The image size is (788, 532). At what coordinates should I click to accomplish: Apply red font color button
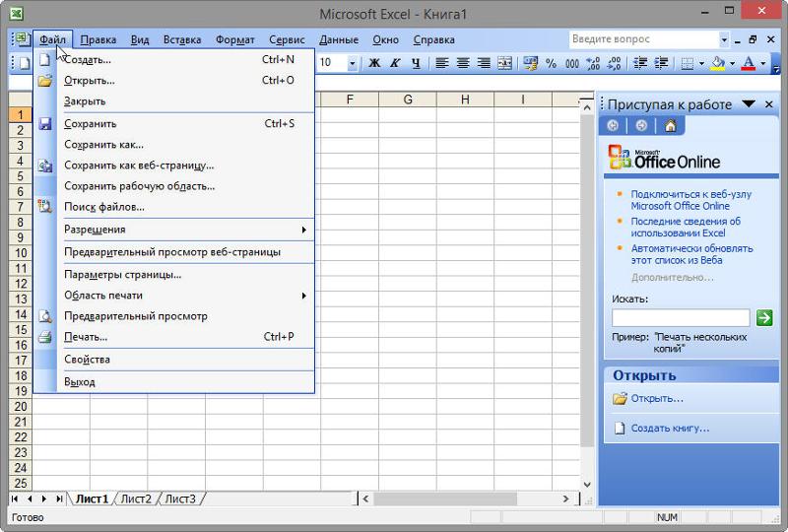[x=749, y=63]
